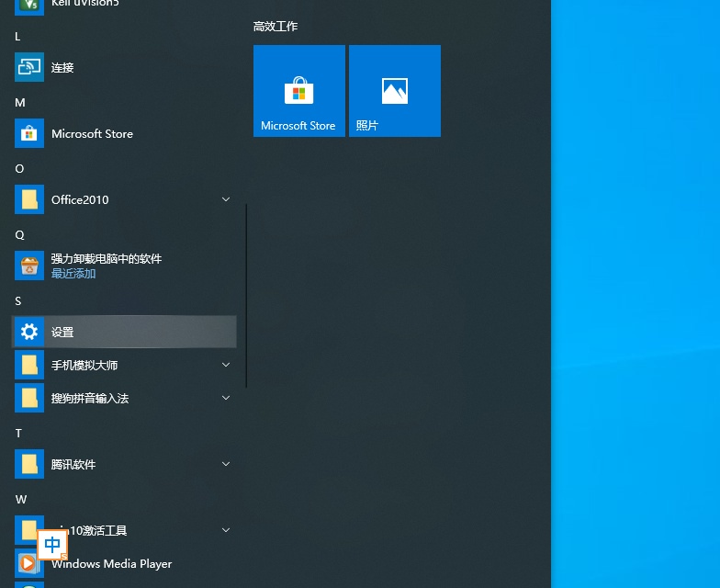Click the 强力卸载电脑中的软件 uninstaller icon
Viewport: 720px width, 588px height.
(x=29, y=266)
